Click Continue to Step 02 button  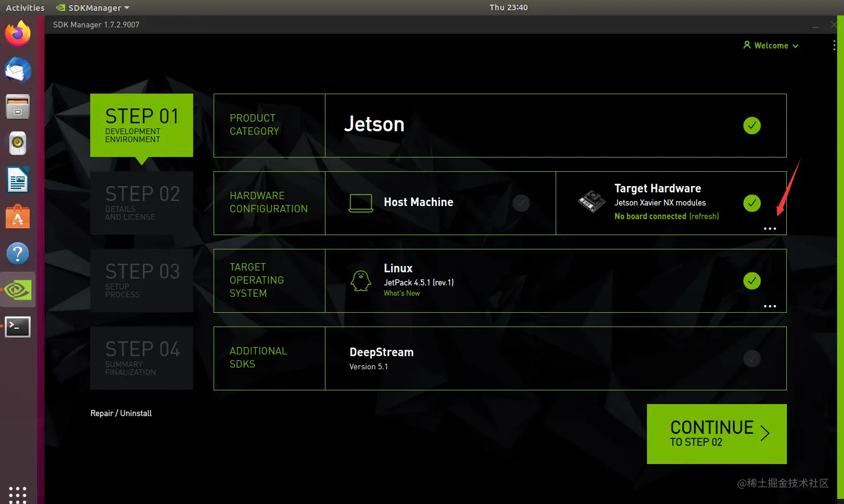pyautogui.click(x=717, y=434)
